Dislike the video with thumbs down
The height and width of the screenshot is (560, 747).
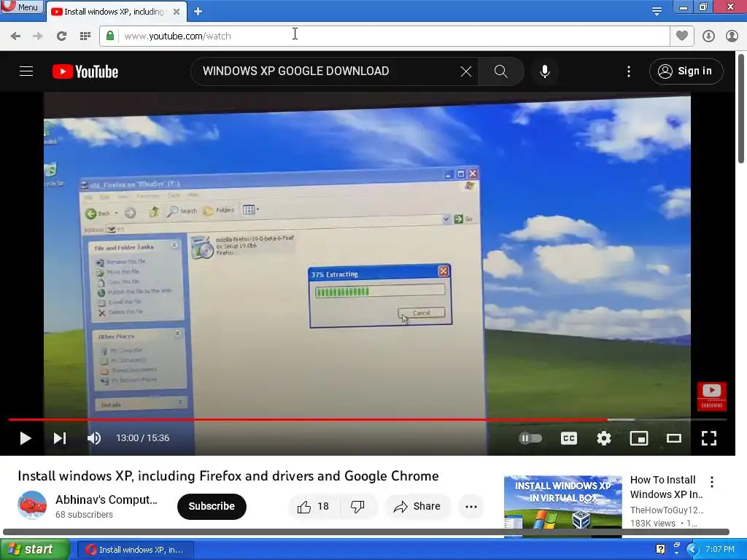click(x=358, y=506)
